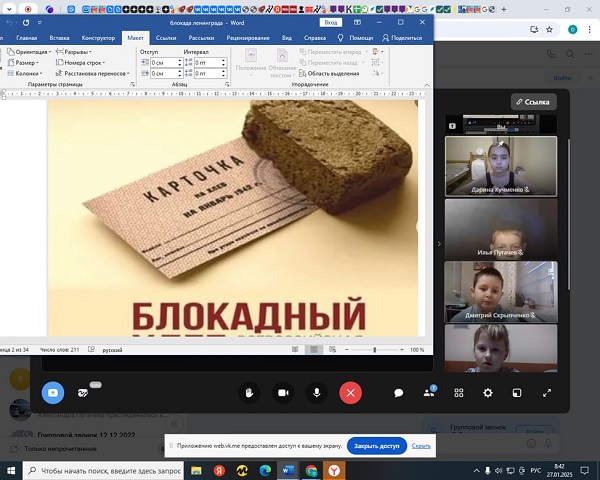Open the Вставка tab in Word
600x480 pixels.
click(x=59, y=38)
